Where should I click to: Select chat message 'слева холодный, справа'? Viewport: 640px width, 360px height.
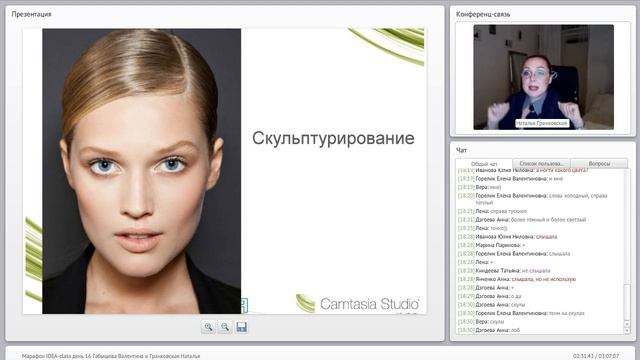click(x=533, y=199)
